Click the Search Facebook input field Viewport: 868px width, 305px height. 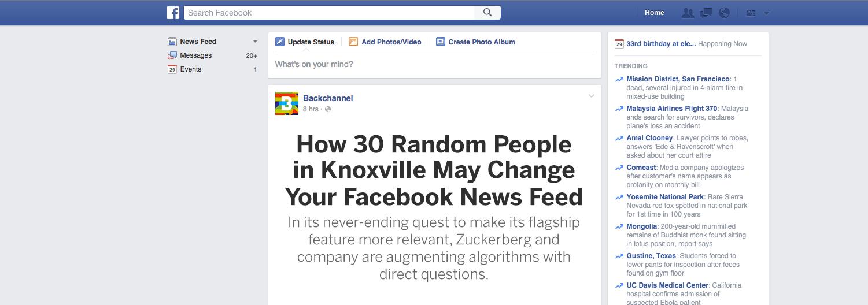click(x=330, y=13)
